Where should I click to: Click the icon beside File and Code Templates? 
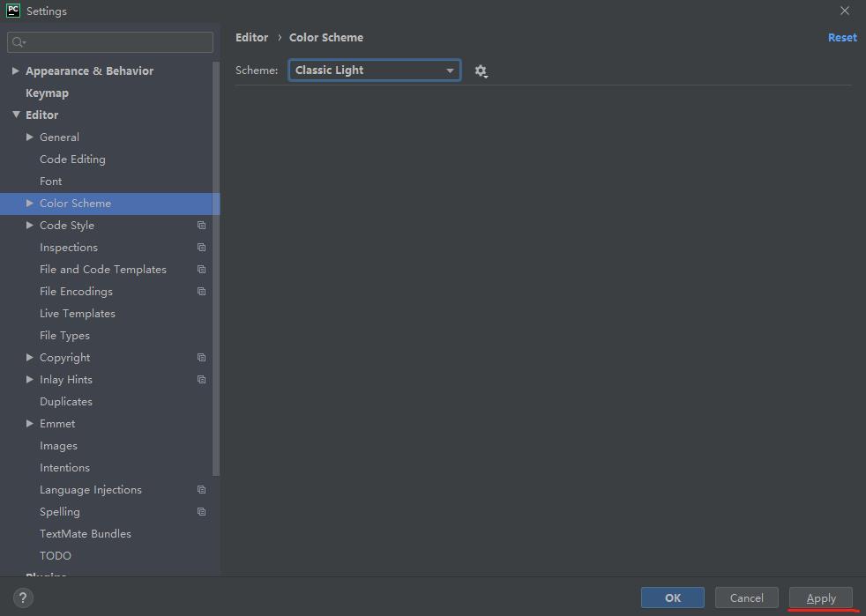tap(202, 270)
